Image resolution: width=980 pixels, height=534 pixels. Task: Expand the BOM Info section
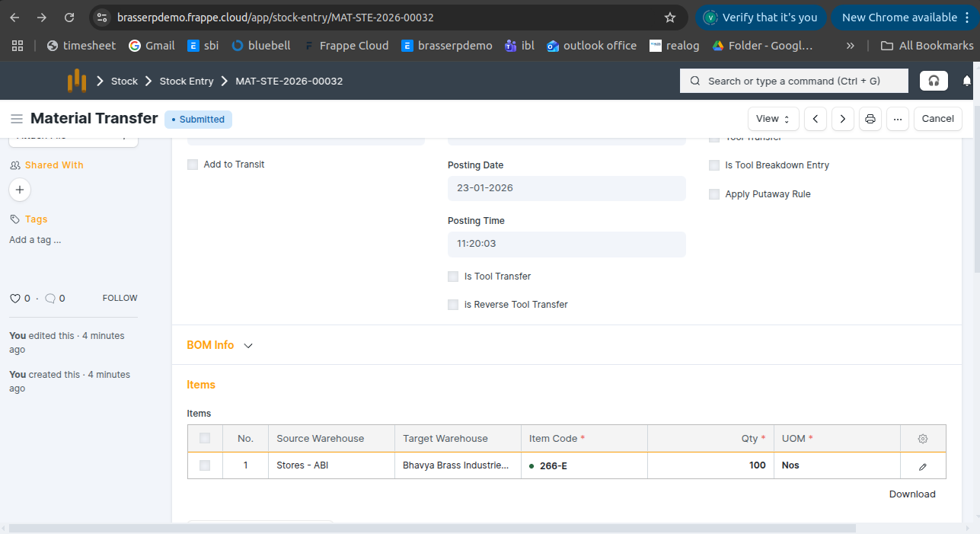(x=219, y=345)
